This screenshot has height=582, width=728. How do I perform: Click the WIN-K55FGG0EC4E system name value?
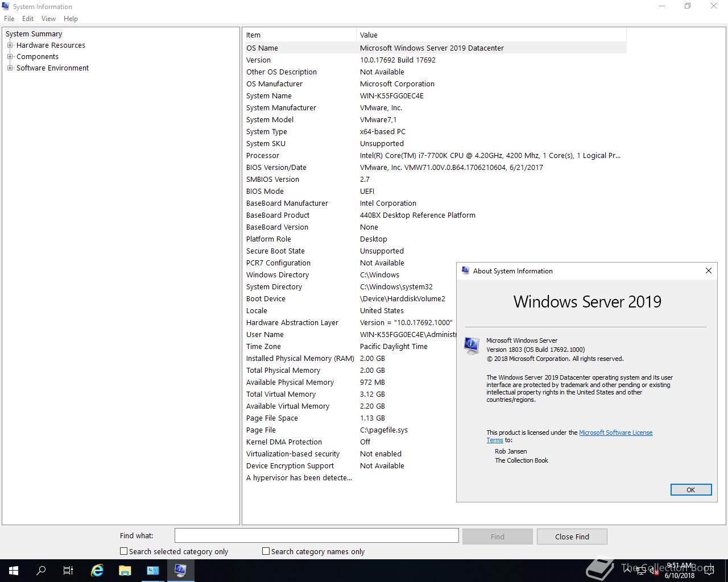(392, 95)
